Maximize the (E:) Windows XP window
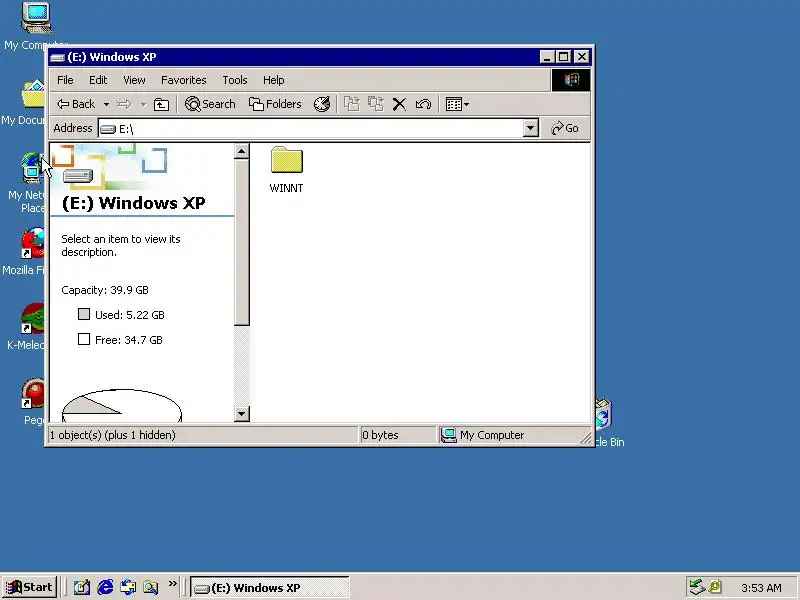 point(563,57)
